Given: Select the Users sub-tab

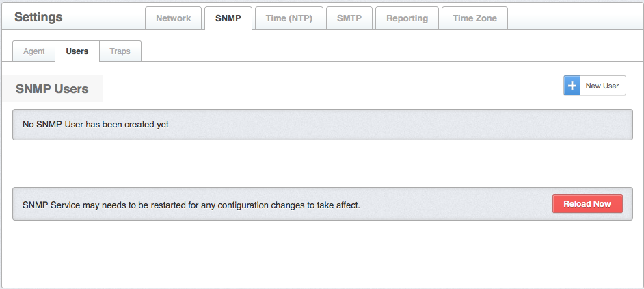Looking at the screenshot, I should point(77,51).
